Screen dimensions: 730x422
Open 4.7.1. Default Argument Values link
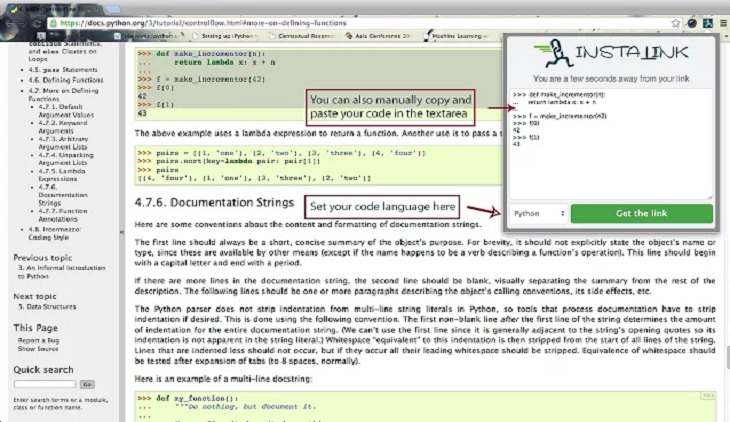[x=66, y=111]
